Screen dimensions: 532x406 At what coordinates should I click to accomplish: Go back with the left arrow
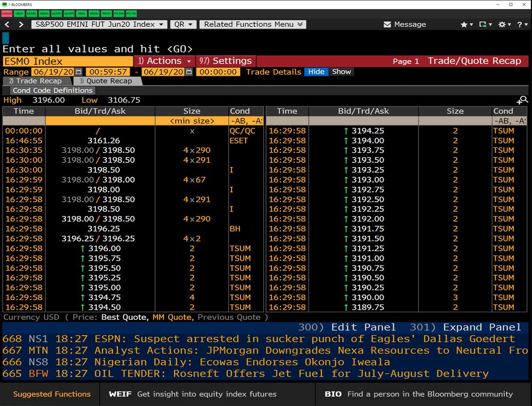click(7, 24)
